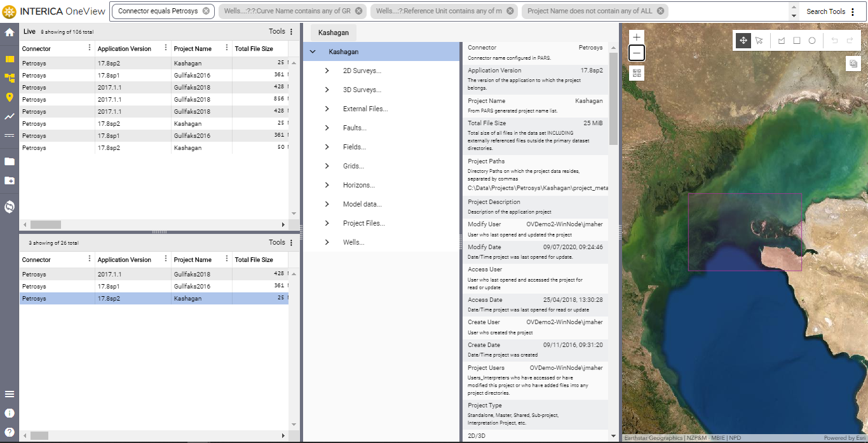Open the map layers icon
This screenshot has width=868, height=443.
click(x=853, y=64)
